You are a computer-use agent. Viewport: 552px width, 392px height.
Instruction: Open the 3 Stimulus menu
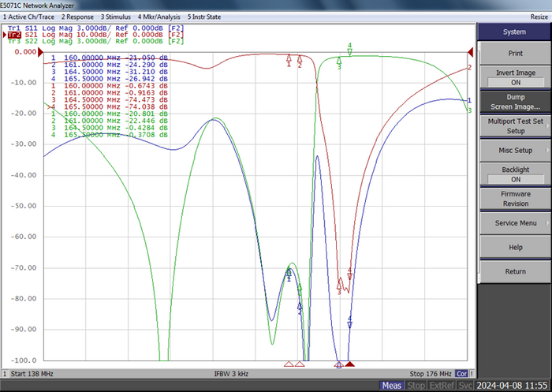pos(117,16)
